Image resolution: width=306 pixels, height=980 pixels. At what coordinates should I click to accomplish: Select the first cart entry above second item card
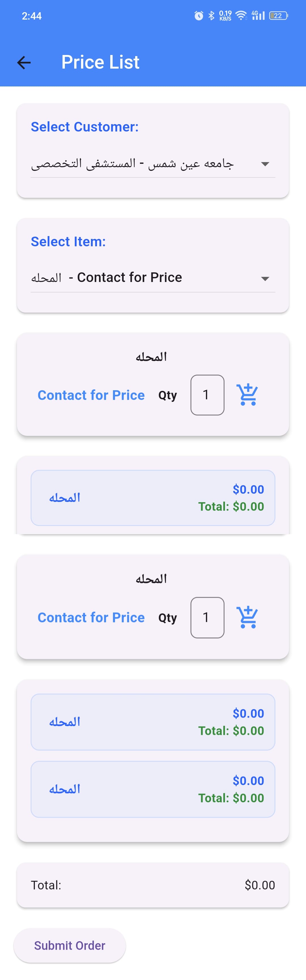tap(153, 498)
